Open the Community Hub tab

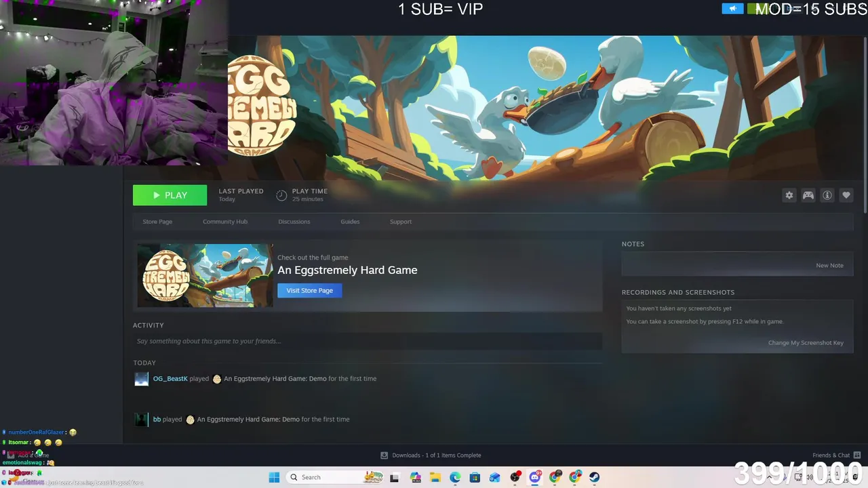225,222
